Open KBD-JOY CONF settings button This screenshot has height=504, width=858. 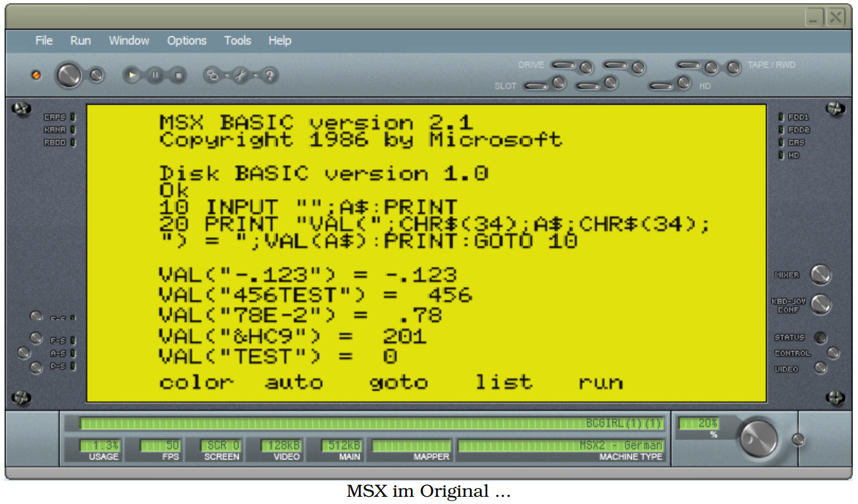coord(820,305)
